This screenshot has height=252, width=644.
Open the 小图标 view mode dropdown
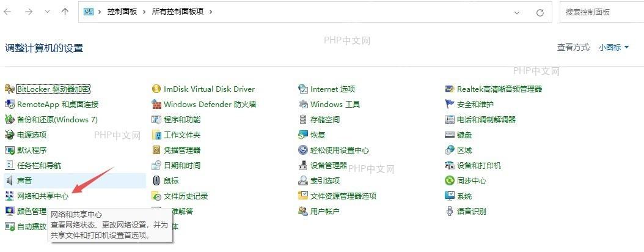tap(613, 47)
